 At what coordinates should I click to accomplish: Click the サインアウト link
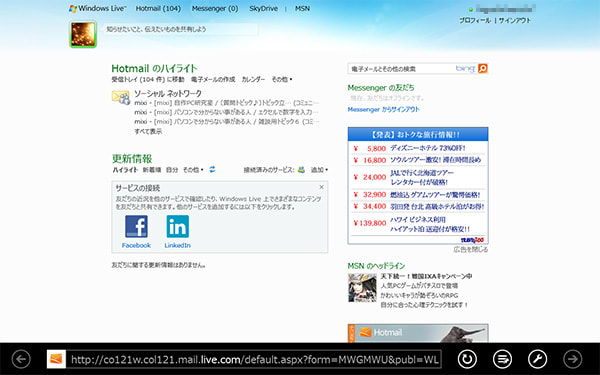coord(515,21)
